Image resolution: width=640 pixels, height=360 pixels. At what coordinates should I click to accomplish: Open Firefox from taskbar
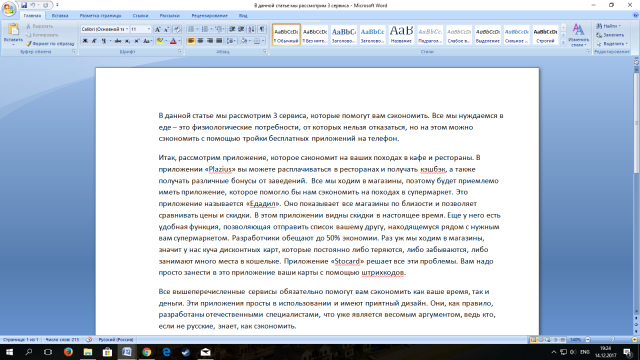[68, 352]
